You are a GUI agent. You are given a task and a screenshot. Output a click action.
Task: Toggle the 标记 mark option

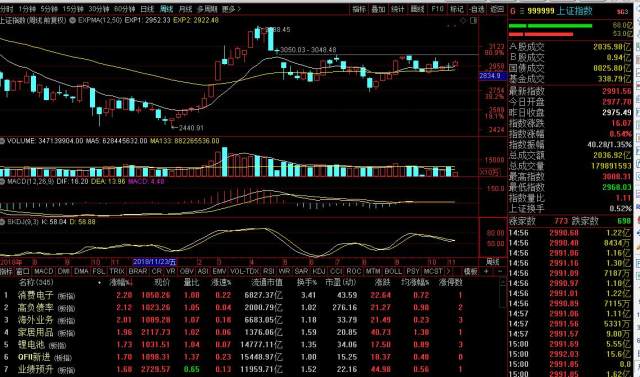click(x=457, y=9)
